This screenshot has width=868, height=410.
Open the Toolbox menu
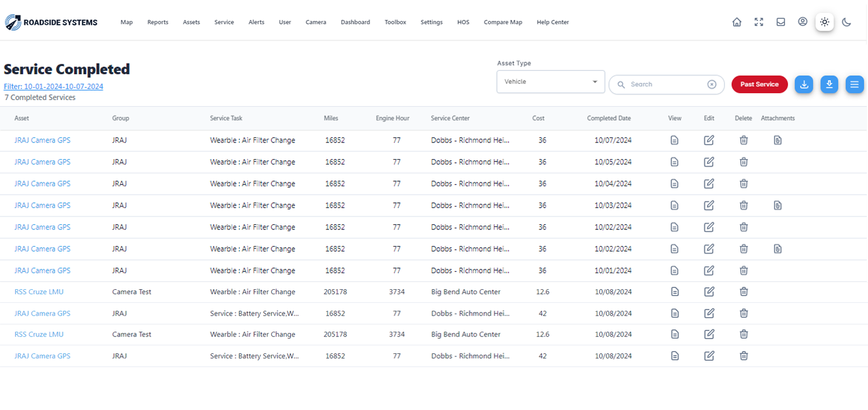tap(395, 22)
